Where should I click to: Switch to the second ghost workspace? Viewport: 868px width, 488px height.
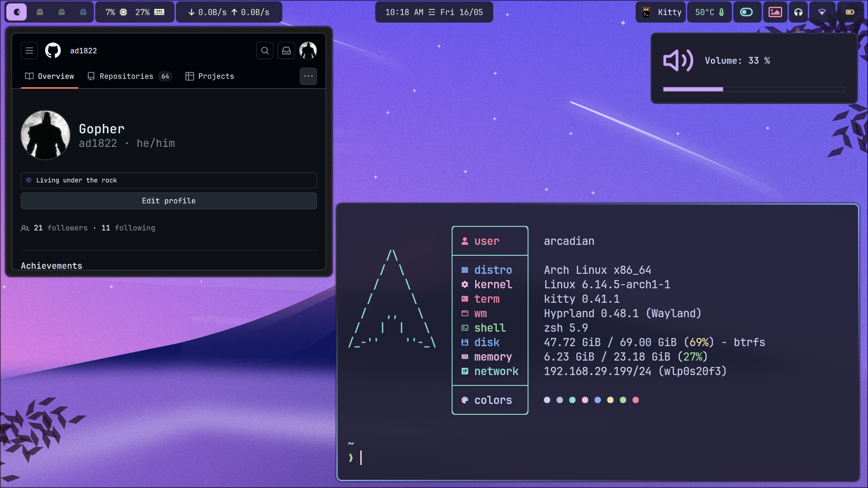[61, 12]
